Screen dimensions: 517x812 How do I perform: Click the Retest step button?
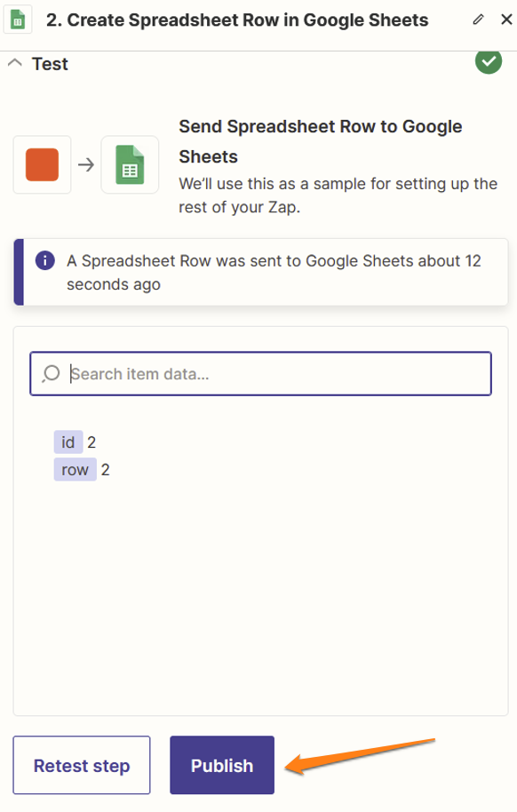tap(82, 765)
